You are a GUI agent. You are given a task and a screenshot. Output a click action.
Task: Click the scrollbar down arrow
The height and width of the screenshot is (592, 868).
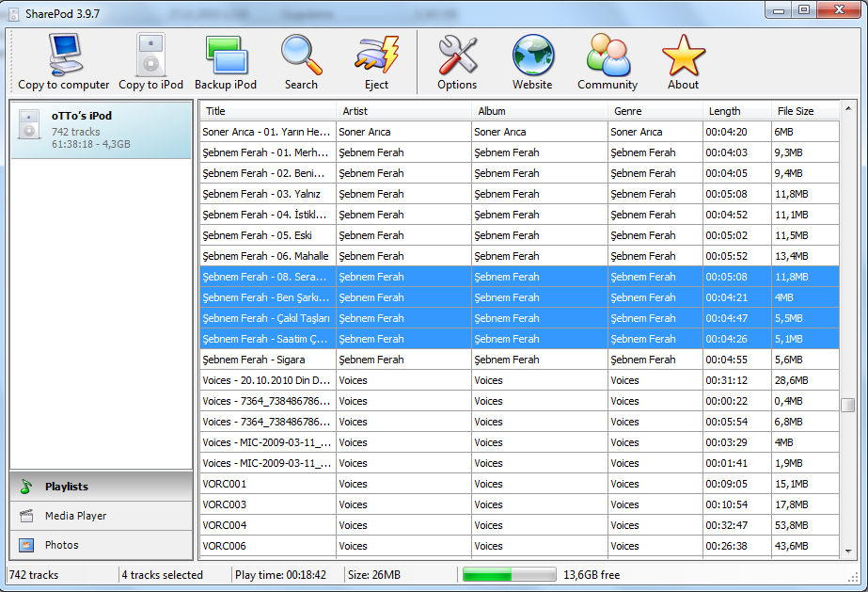pos(848,551)
